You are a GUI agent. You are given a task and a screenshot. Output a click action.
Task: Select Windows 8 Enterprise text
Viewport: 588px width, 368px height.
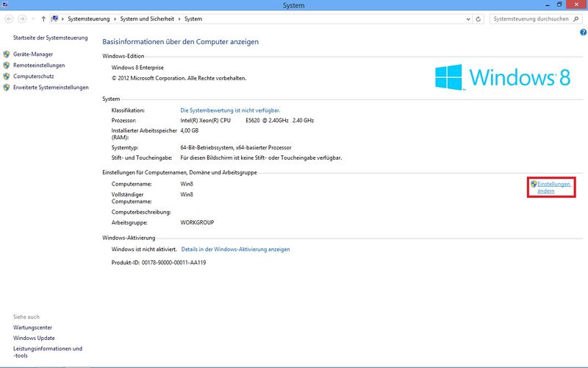pyautogui.click(x=137, y=68)
